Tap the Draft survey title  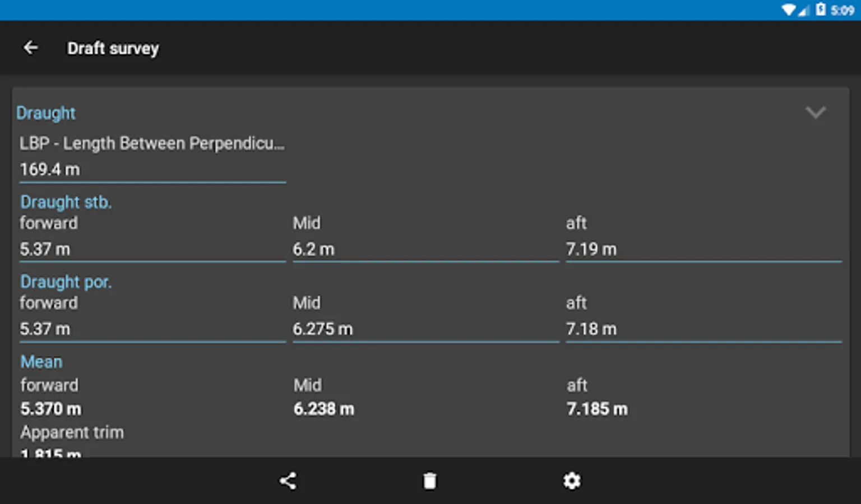point(113,49)
